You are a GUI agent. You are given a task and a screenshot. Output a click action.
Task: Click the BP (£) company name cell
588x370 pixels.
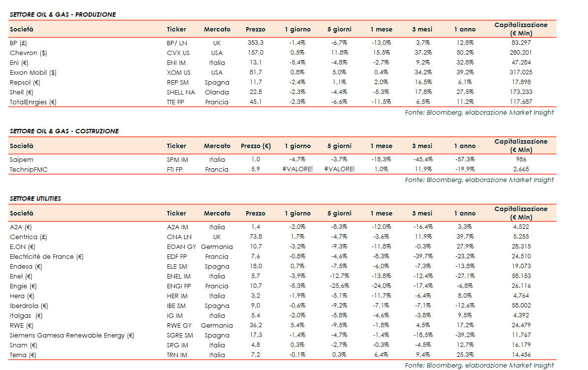tap(18, 43)
